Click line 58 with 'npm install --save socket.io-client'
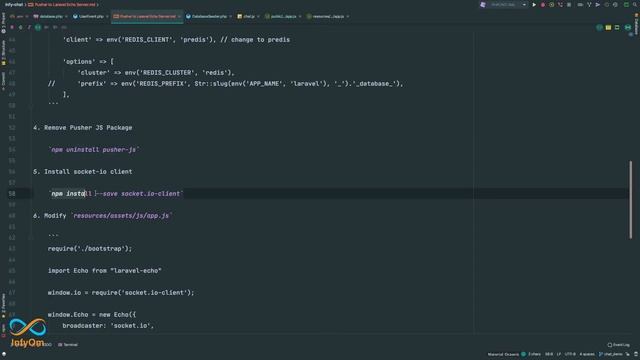The width and height of the screenshot is (640, 360). tap(116, 193)
